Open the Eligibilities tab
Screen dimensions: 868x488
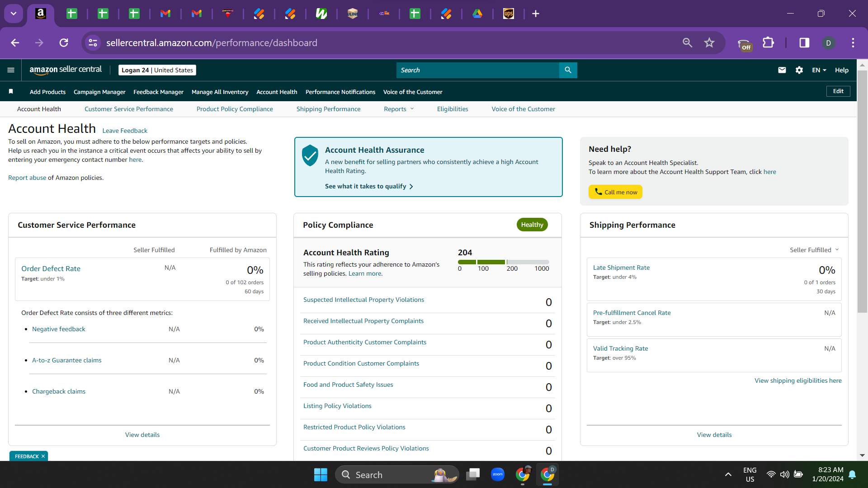452,109
